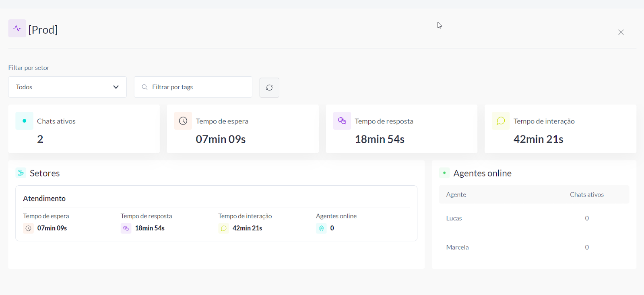Click the pulse icon beside [Prod]
Screen dimensions: 644x295
[x=17, y=29]
